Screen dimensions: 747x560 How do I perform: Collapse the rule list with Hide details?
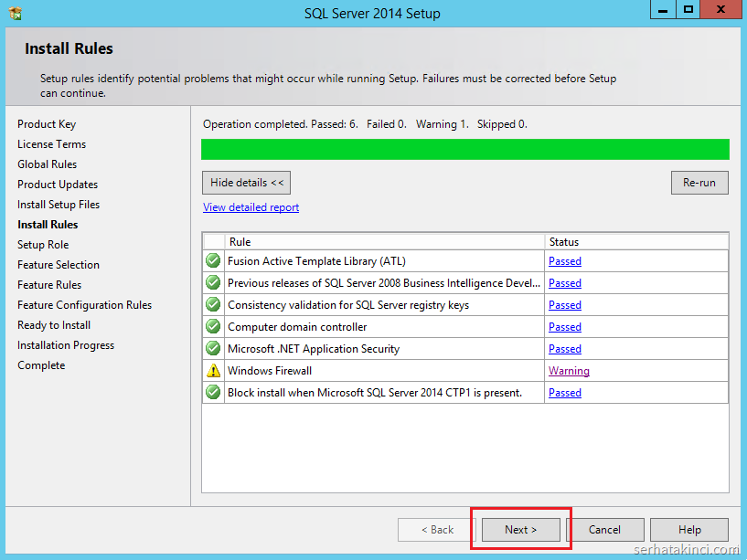246,183
